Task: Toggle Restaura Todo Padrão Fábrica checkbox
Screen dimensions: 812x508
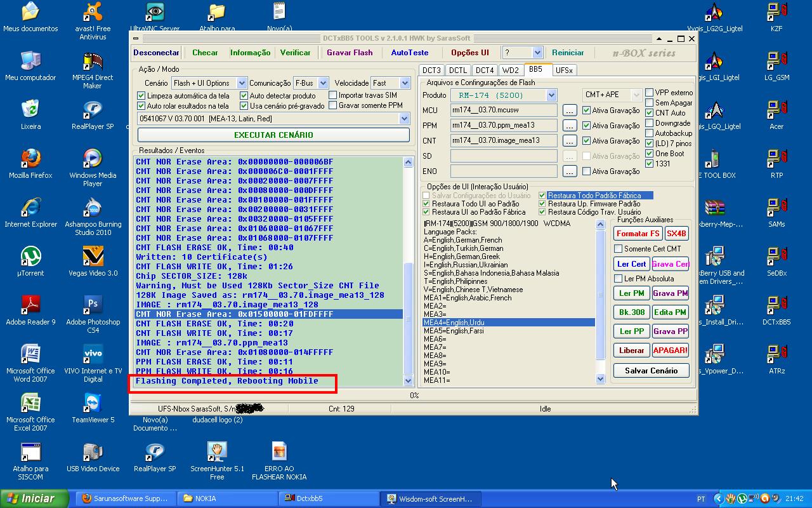Action: point(542,196)
